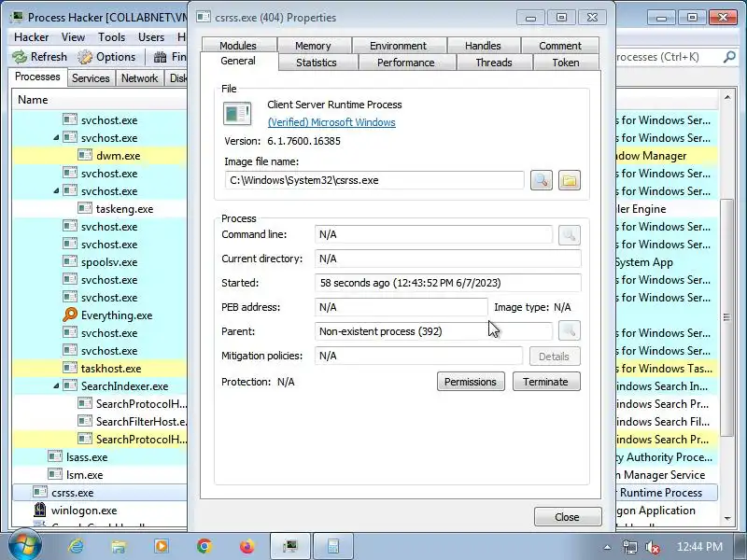Switch to the Memory tab
Image resolution: width=747 pixels, height=560 pixels.
point(313,46)
